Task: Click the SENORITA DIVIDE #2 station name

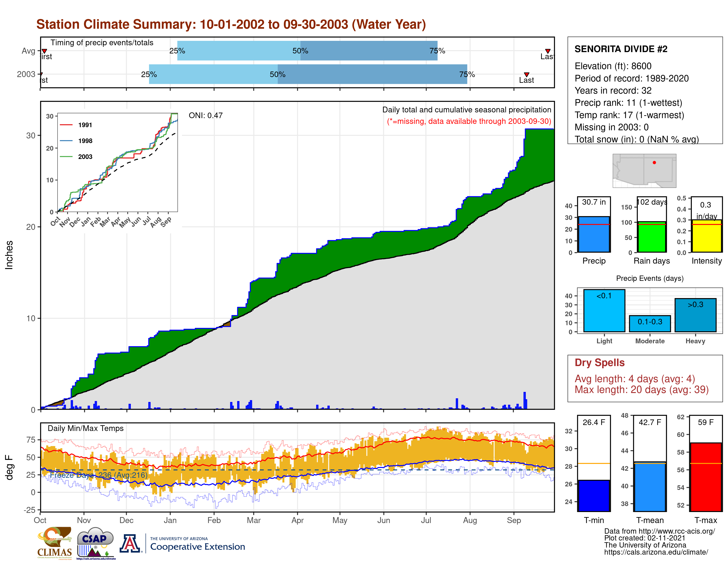Action: point(621,49)
